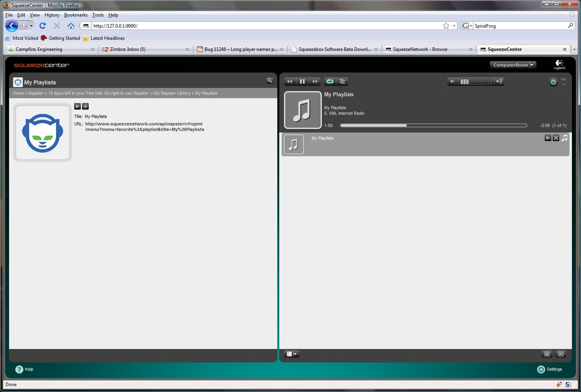The width and height of the screenshot is (581, 392).
Task: Play My Playlists from the Napster panel
Action: [x=78, y=106]
